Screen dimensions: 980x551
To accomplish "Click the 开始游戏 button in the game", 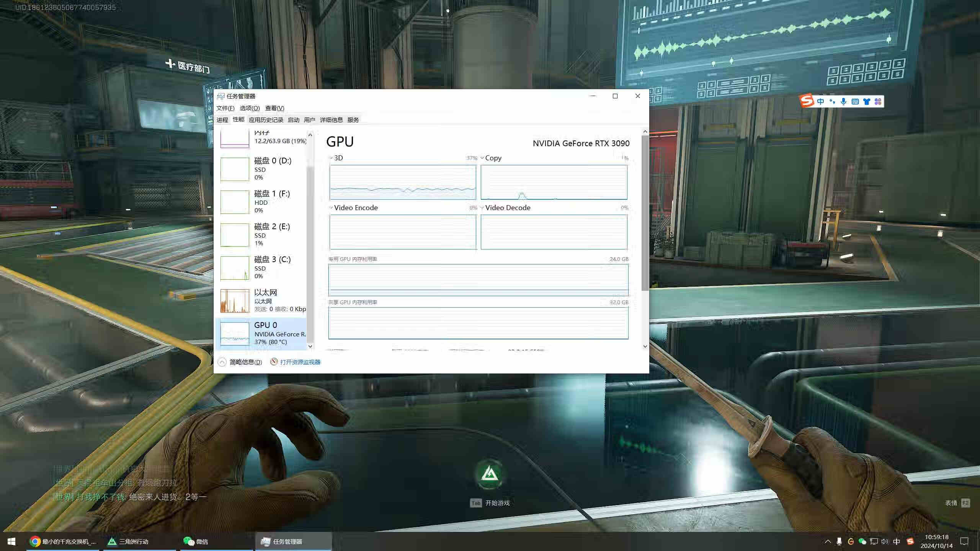I will coord(490,503).
